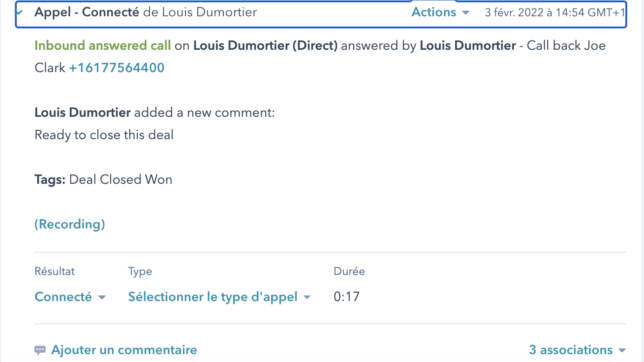Open the Actions dropdown menu
This screenshot has height=362, width=644.
[440, 12]
